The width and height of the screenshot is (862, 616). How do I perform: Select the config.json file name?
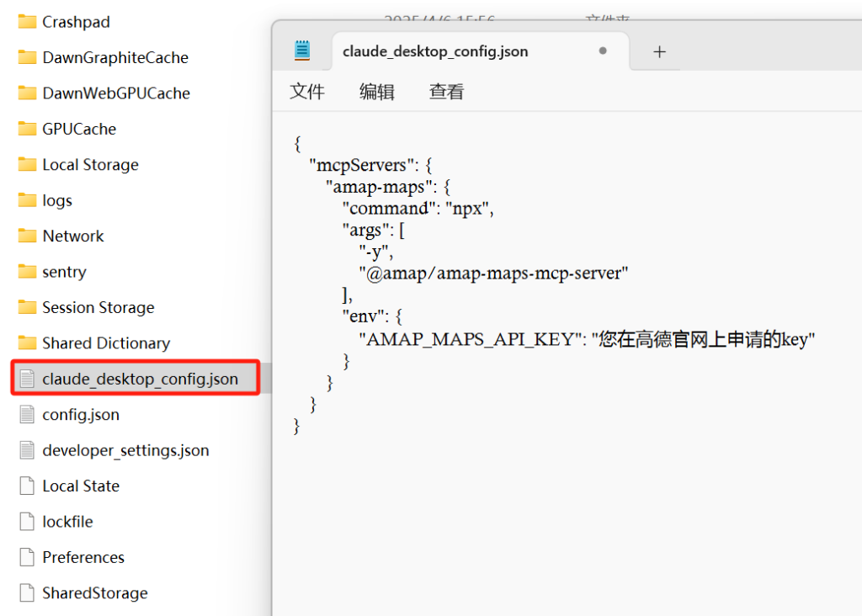[x=81, y=414]
